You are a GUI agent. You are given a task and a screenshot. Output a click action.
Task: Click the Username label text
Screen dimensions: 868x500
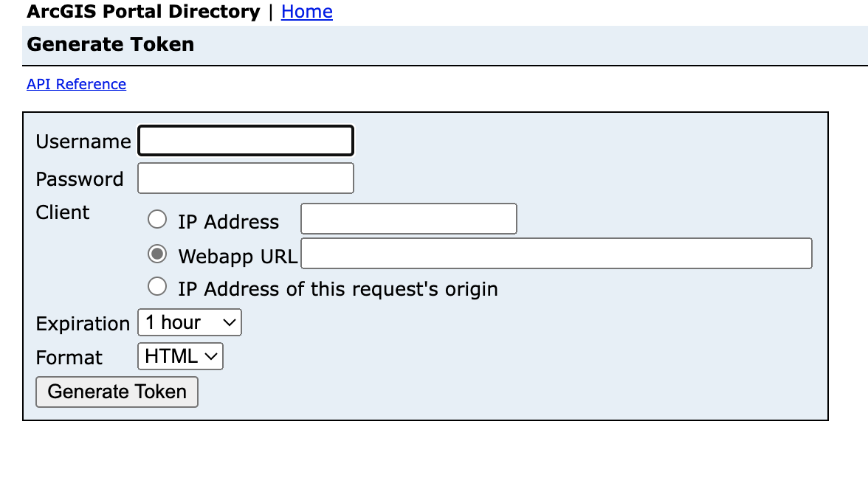pos(83,142)
